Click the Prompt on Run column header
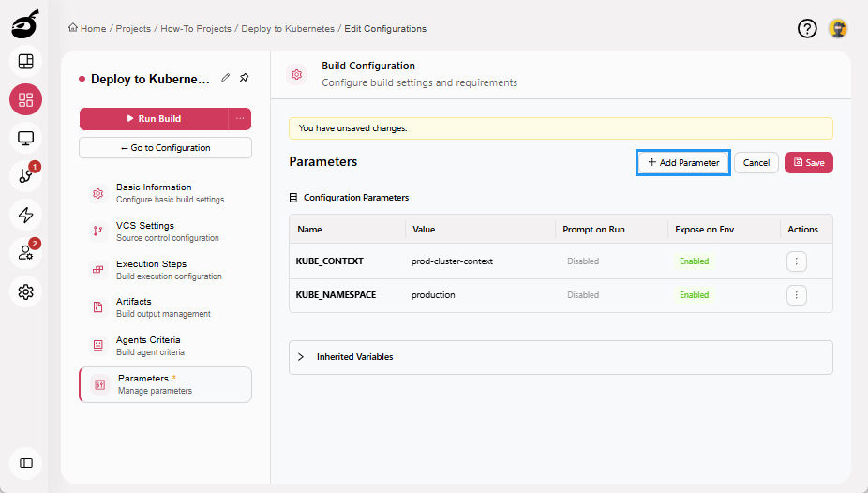 click(593, 229)
